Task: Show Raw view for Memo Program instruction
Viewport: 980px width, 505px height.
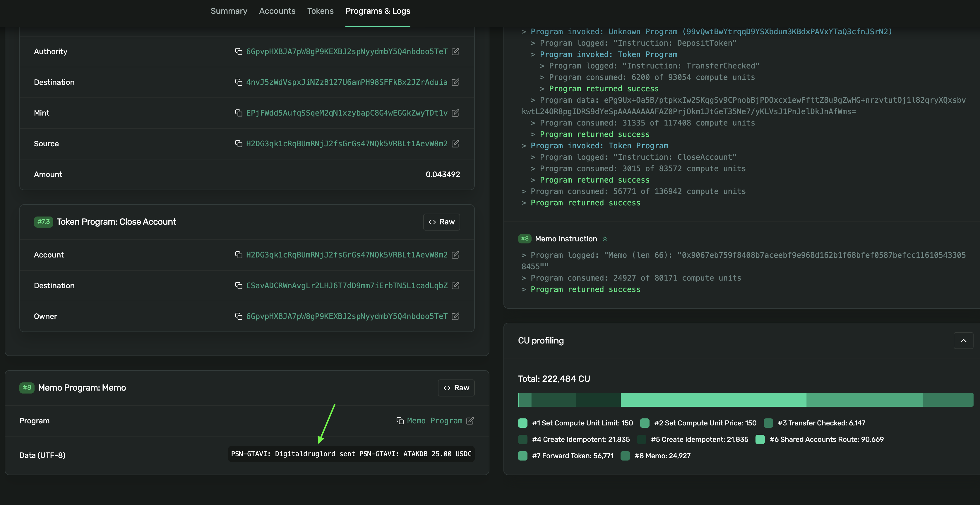Action: (456, 388)
